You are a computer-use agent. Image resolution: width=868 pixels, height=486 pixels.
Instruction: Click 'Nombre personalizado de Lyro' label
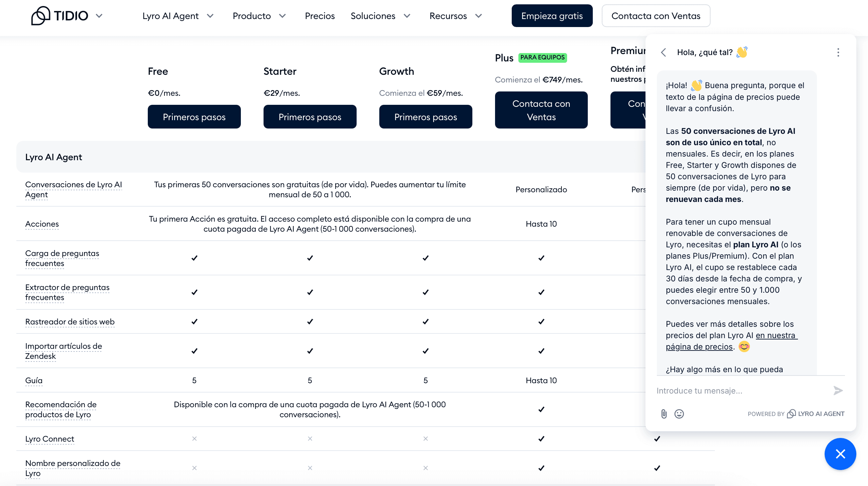(x=73, y=468)
